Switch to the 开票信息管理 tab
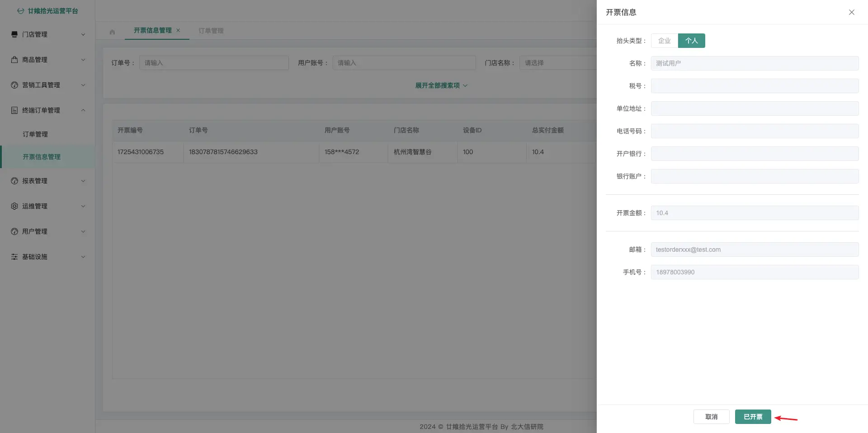Viewport: 868px width, 433px height. 152,30
